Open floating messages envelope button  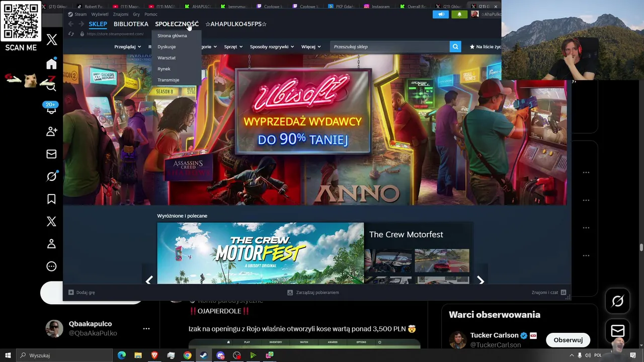(618, 331)
